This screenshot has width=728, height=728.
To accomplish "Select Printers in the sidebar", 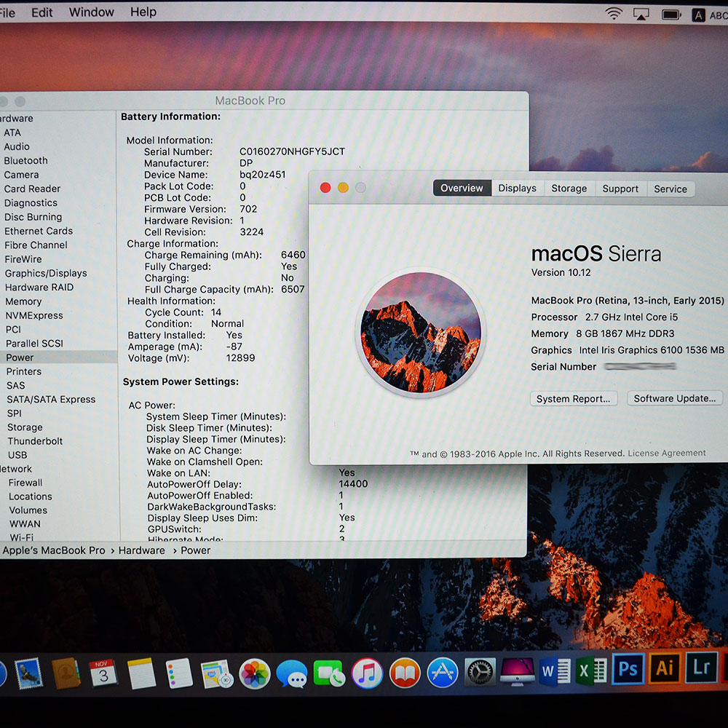I will [24, 371].
